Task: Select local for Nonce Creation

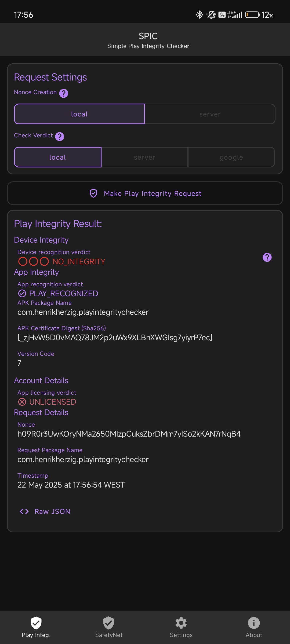Action: (79, 114)
